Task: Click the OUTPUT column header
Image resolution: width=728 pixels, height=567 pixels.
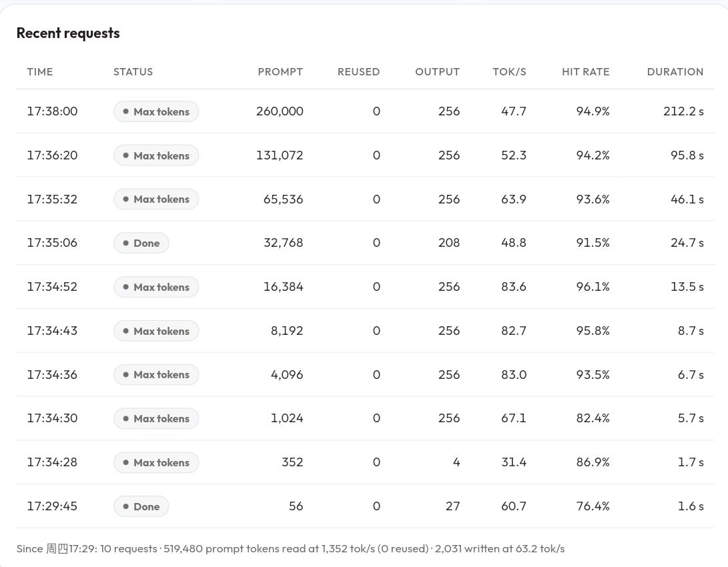Action: coord(437,72)
